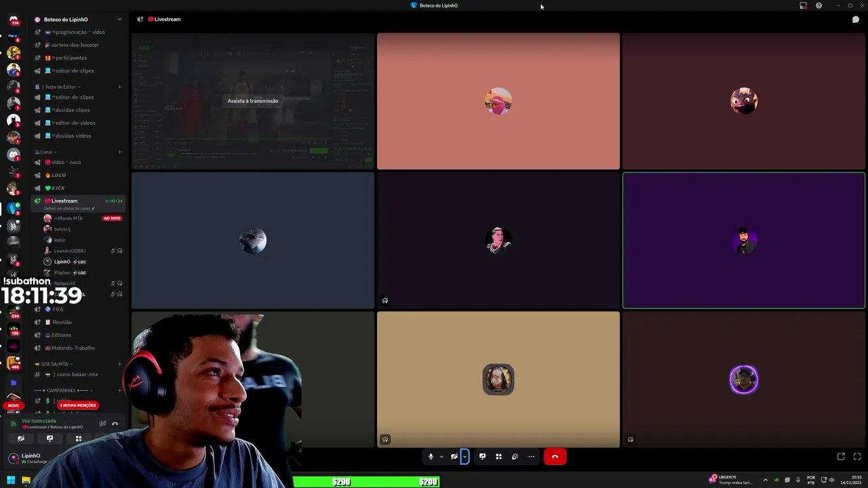This screenshot has width=868, height=488.
Task: Share your screen from call controls
Action: (x=482, y=457)
